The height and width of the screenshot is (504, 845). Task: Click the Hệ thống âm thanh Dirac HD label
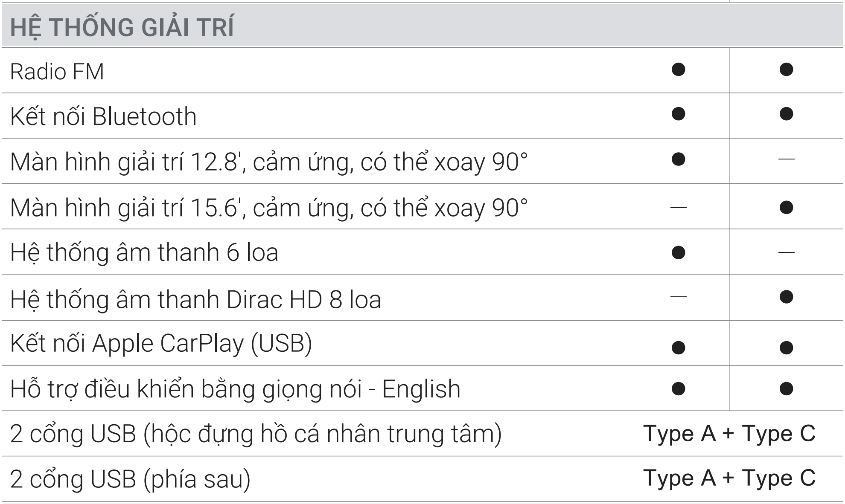tap(195, 299)
